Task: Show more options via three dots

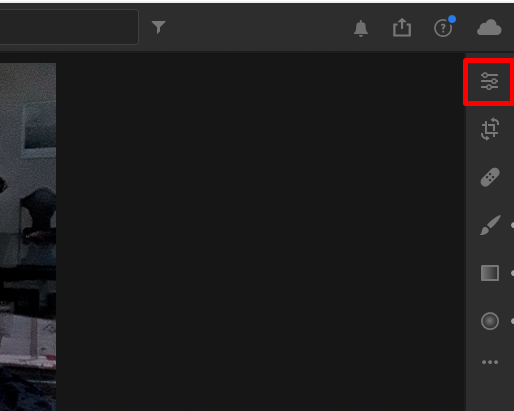Action: [x=490, y=362]
